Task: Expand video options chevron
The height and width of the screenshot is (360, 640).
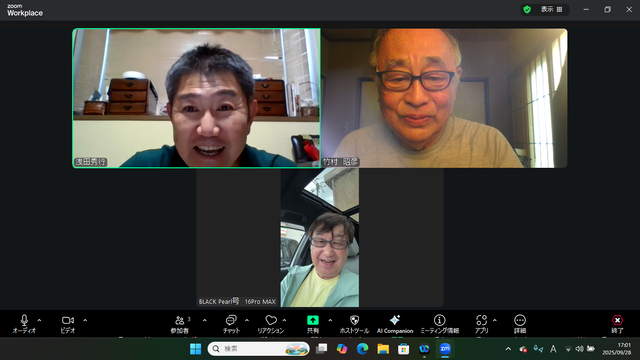Action: (85, 320)
